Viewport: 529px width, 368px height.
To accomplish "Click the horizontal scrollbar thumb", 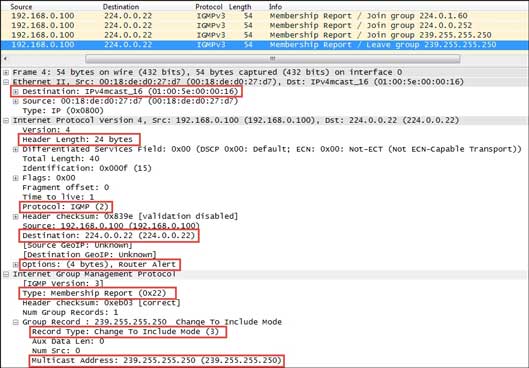I will 273,59.
